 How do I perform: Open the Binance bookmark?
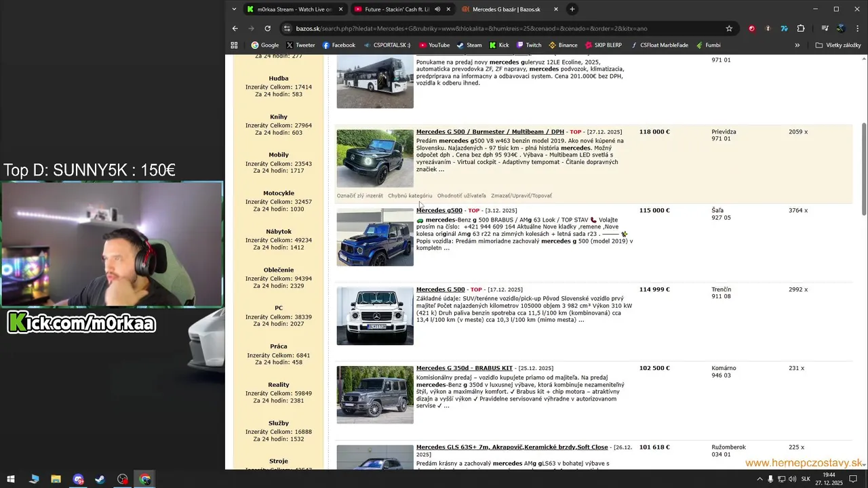click(563, 45)
